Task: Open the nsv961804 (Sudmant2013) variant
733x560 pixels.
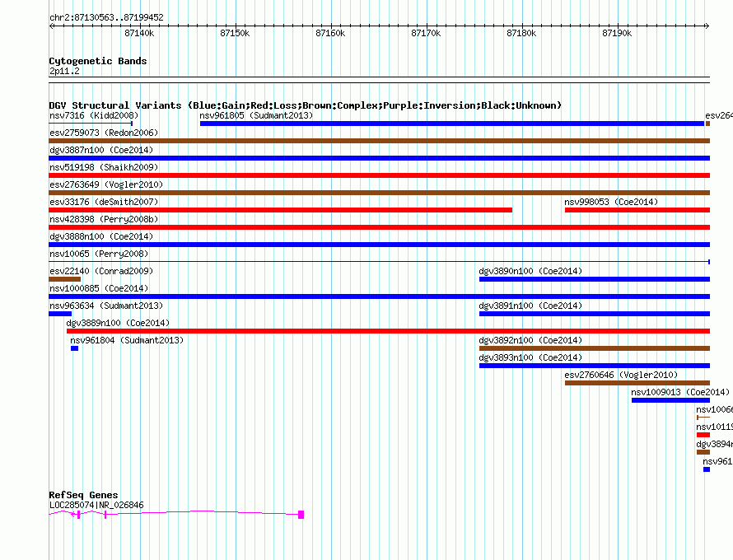Action: click(74, 348)
